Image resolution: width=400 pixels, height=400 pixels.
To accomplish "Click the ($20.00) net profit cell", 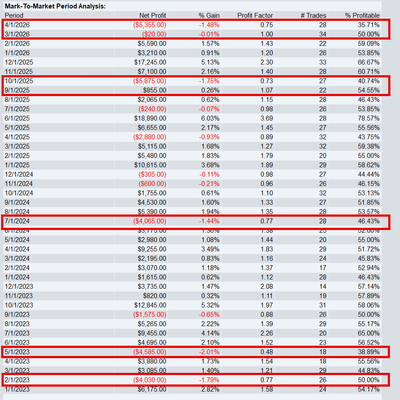I will click(x=154, y=34).
